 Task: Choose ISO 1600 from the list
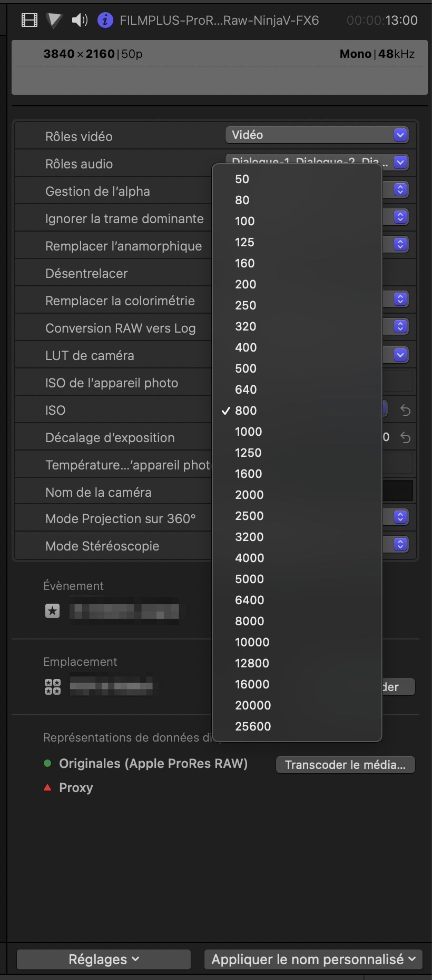pyautogui.click(x=249, y=474)
